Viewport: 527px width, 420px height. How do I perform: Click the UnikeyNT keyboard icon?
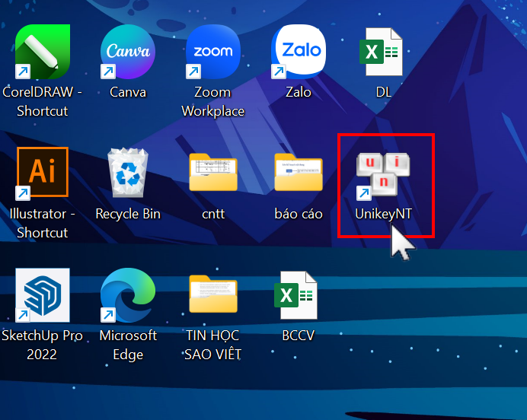383,173
